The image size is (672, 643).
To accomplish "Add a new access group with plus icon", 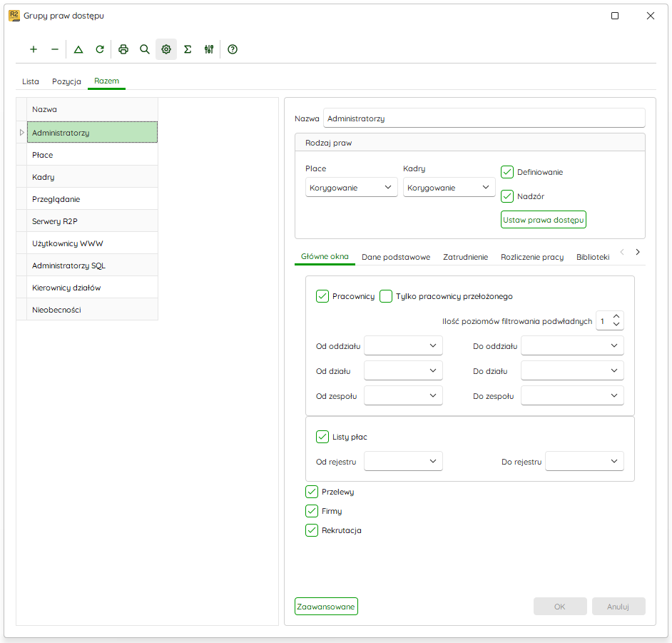I will [34, 49].
